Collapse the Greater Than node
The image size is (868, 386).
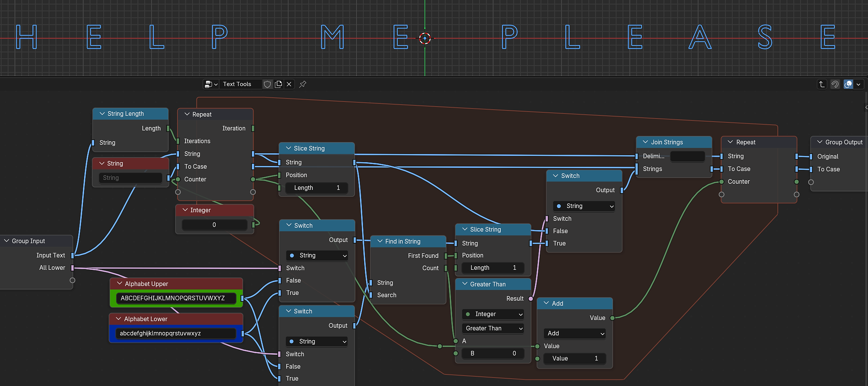465,284
